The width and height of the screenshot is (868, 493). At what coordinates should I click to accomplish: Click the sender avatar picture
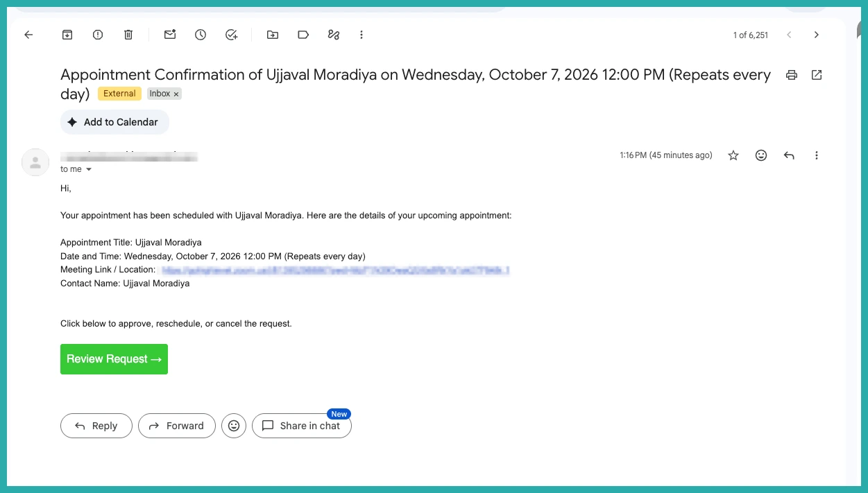tap(35, 162)
